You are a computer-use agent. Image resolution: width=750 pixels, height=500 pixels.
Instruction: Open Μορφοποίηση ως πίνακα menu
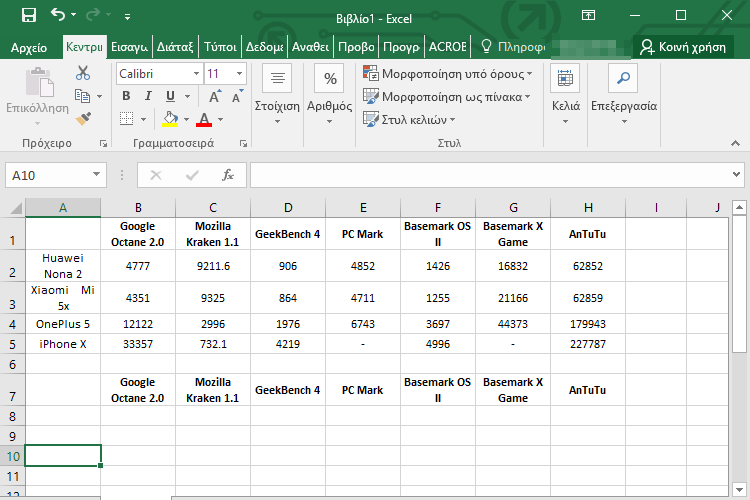tap(447, 97)
